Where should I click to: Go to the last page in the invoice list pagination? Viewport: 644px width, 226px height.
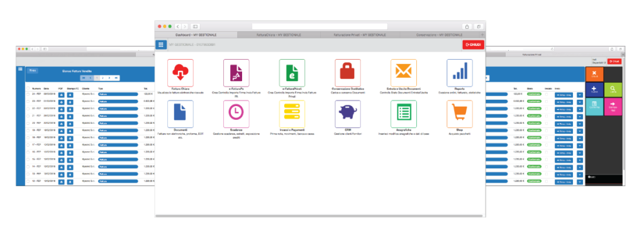click(116, 77)
